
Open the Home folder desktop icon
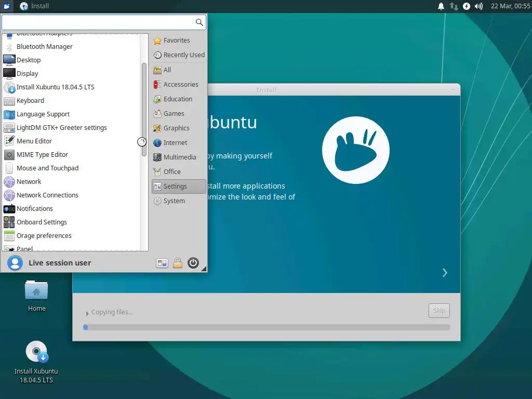36,296
